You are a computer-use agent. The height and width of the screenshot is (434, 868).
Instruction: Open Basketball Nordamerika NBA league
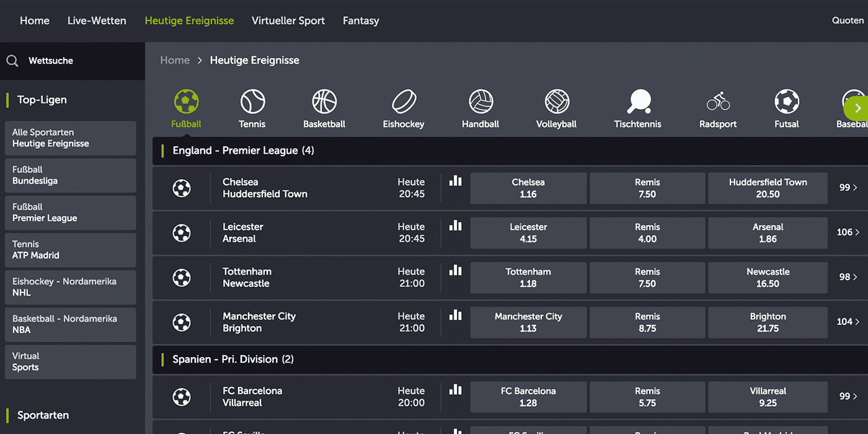point(70,324)
